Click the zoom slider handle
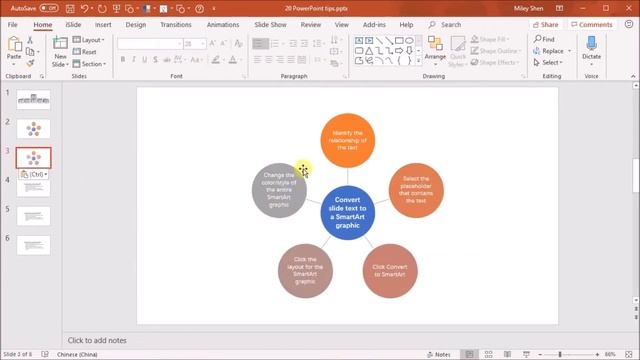The image size is (640, 360). pos(560,355)
